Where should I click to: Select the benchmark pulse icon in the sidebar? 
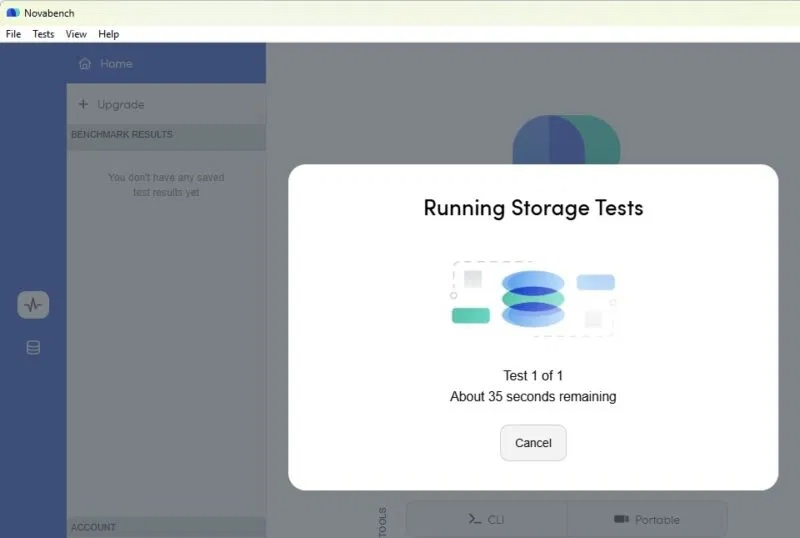(x=33, y=305)
